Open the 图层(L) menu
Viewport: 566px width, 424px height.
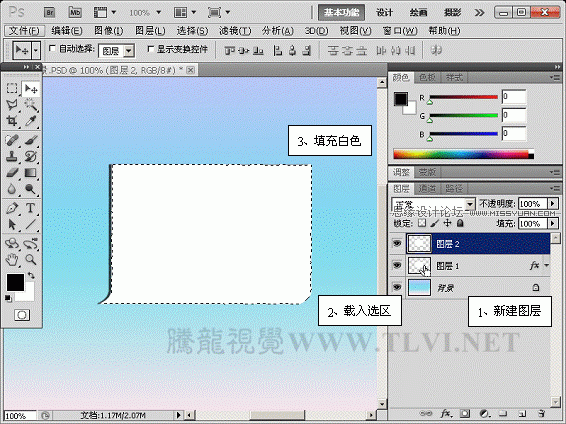[x=150, y=31]
